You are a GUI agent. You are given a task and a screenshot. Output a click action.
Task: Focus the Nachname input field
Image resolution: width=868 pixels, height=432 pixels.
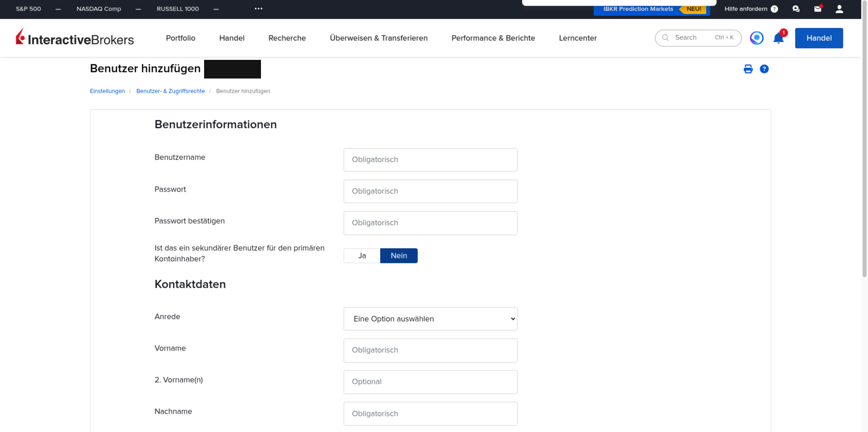tap(430, 414)
